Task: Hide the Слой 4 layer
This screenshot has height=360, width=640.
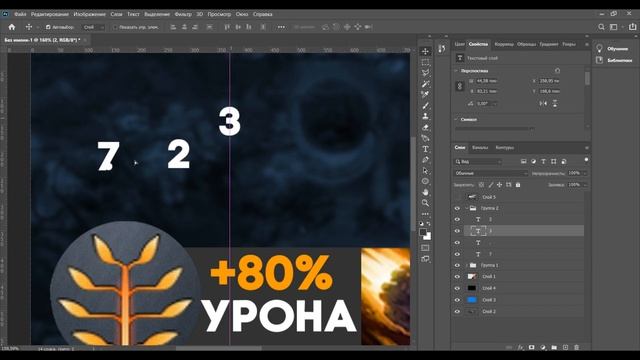Action: pos(457,288)
